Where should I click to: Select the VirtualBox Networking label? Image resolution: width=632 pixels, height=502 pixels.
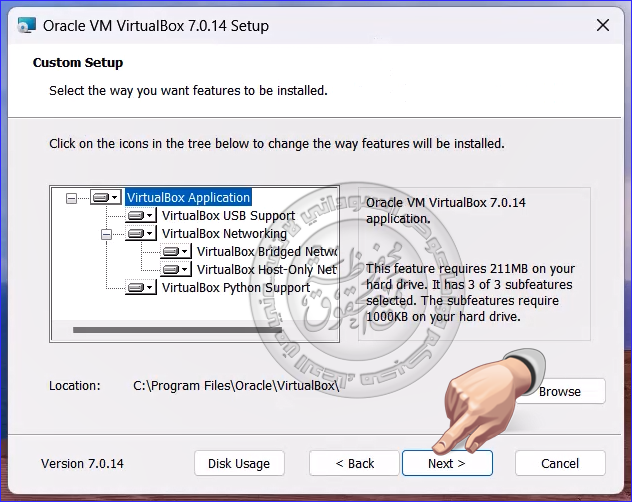(224, 234)
